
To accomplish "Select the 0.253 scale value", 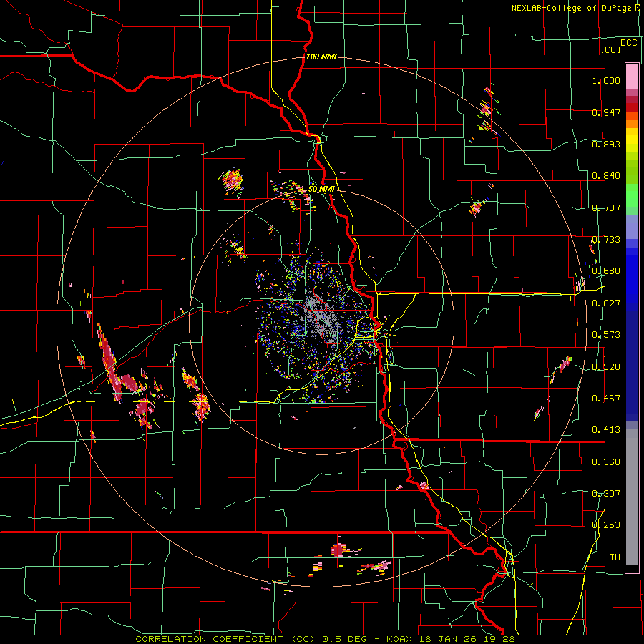I will [606, 525].
